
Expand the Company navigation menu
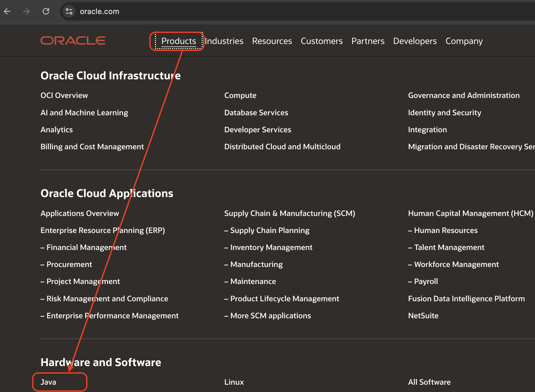tap(464, 41)
